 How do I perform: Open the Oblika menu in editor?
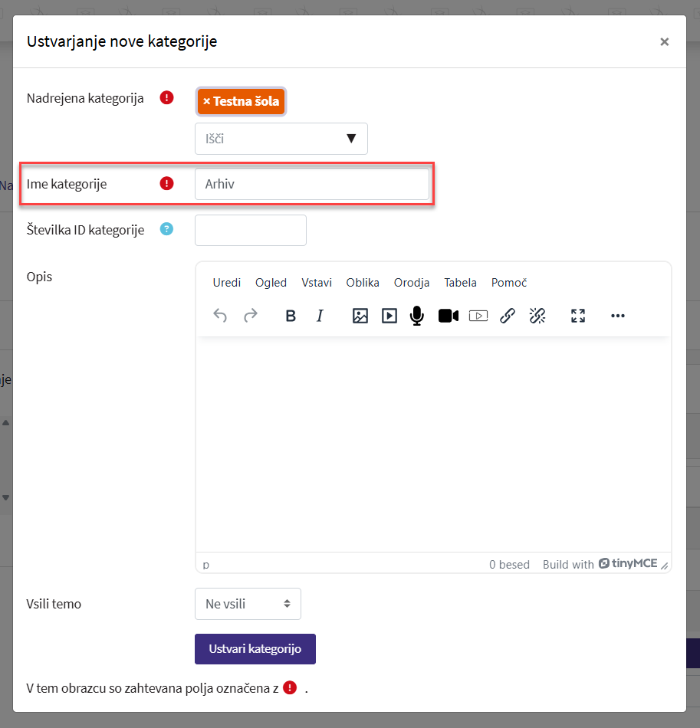coord(363,283)
